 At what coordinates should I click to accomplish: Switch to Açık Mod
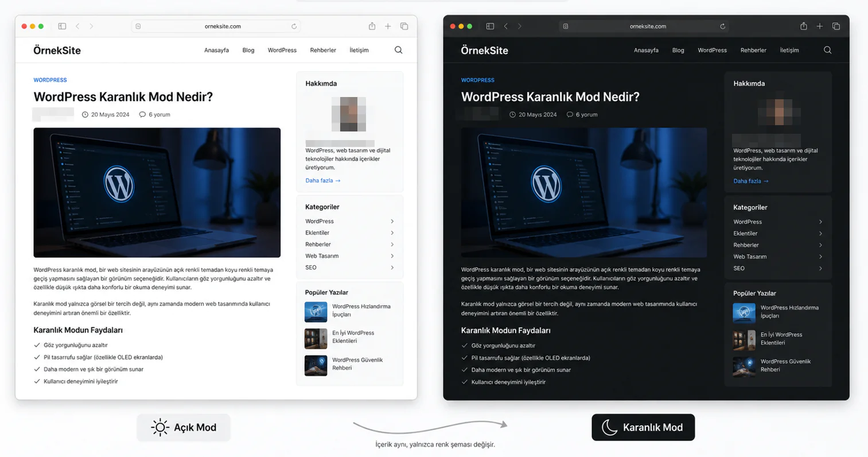point(184,427)
